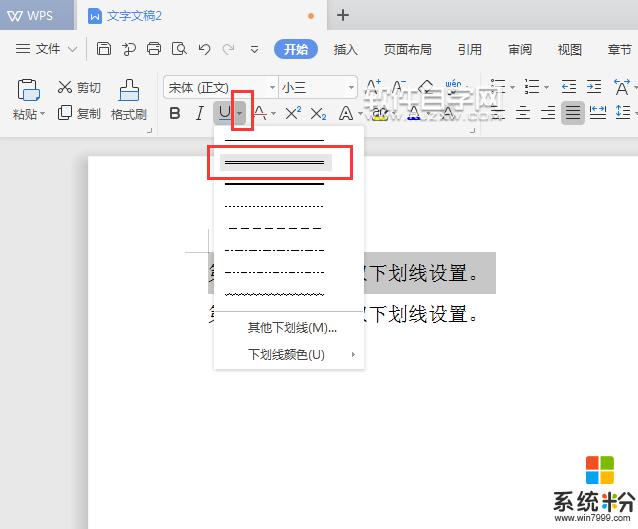Image resolution: width=638 pixels, height=529 pixels.
Task: Expand the quick access toolbar customization arrow
Action: tap(254, 50)
